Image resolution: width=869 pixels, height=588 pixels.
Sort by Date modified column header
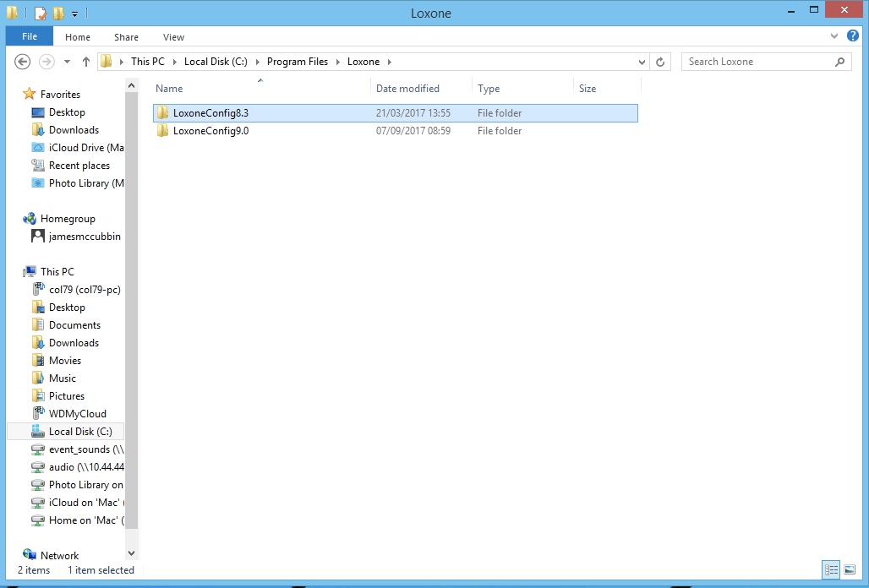(x=407, y=89)
